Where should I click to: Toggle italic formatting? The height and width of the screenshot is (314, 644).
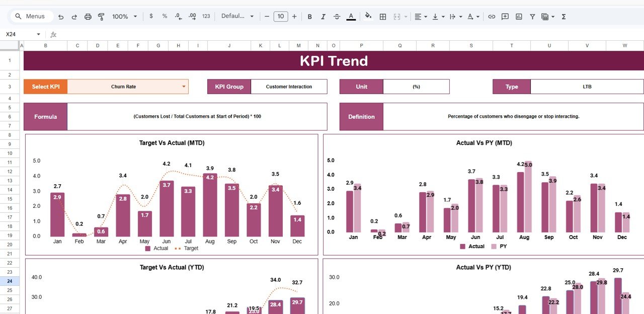(x=323, y=16)
